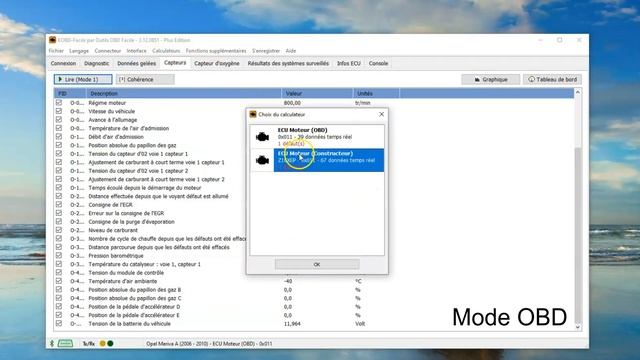640x360 pixels.
Task: Uncheck the Vitesse du véhicule checkbox
Action: point(59,111)
